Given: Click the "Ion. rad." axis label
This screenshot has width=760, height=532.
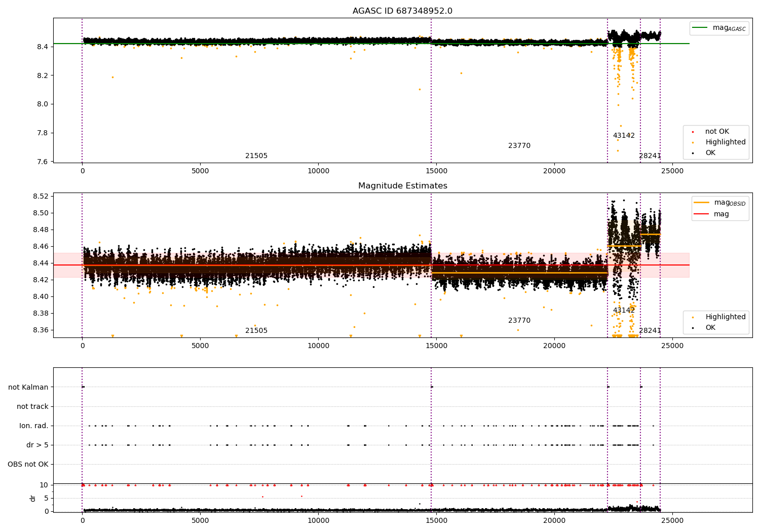Looking at the screenshot, I should (34, 426).
